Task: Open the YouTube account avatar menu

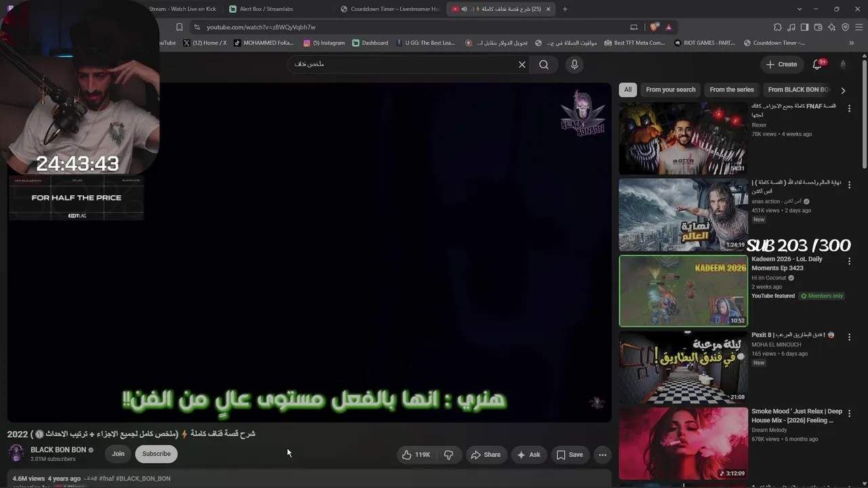Action: (x=843, y=64)
